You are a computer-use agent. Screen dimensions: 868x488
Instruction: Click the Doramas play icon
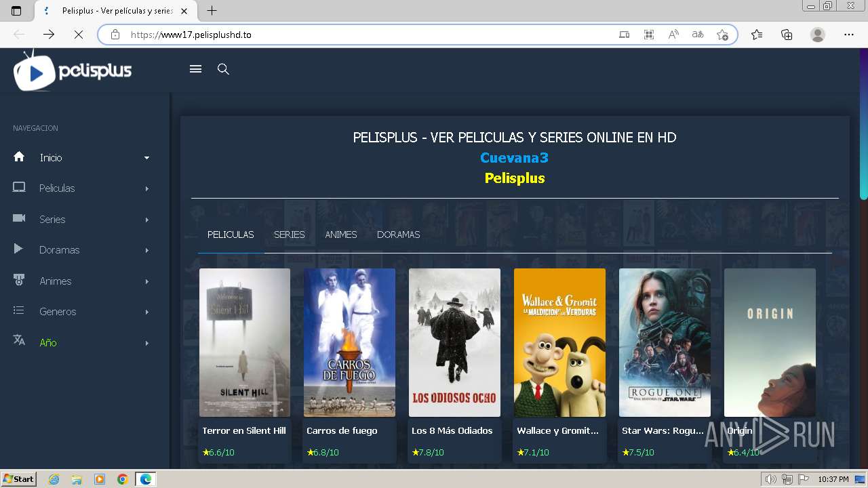pos(18,249)
